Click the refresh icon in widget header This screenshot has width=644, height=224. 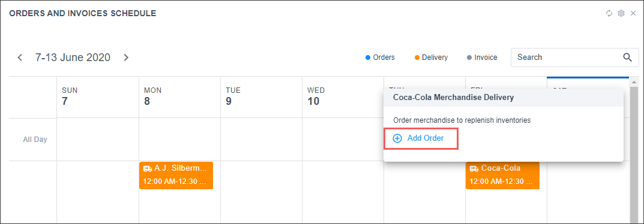click(609, 14)
